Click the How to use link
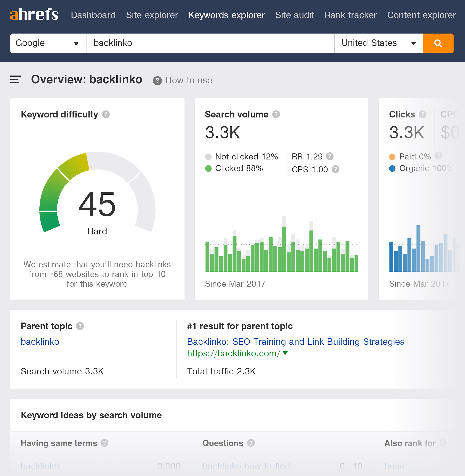 [x=189, y=81]
